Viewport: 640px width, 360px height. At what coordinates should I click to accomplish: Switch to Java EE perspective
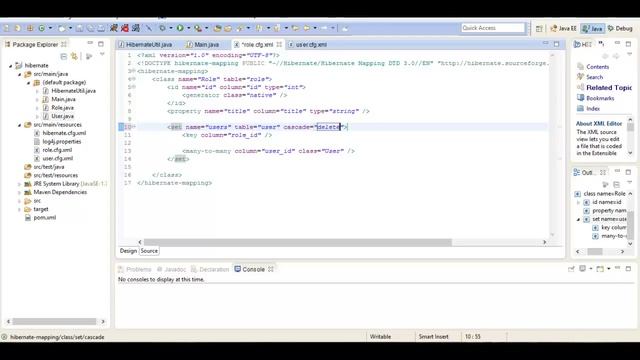pos(563,28)
